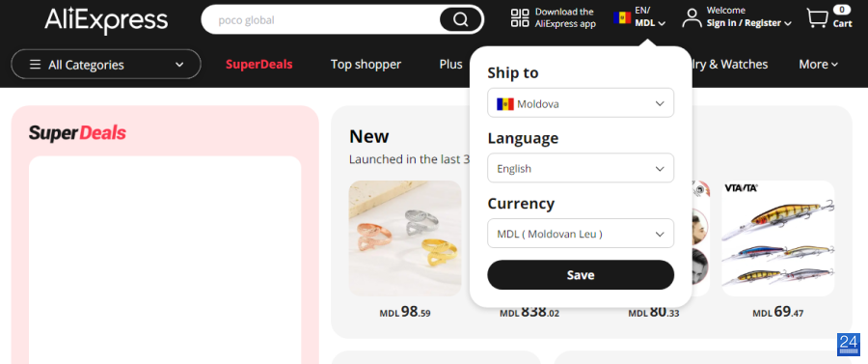Click the user profile account icon
This screenshot has width=868, height=364.
click(692, 18)
